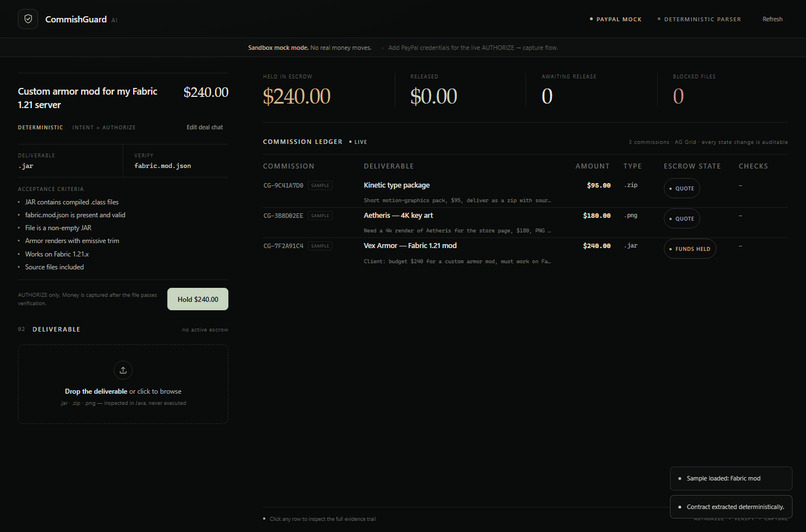
Task: Click criterion Armor renders with emissive trim
Action: (72, 241)
